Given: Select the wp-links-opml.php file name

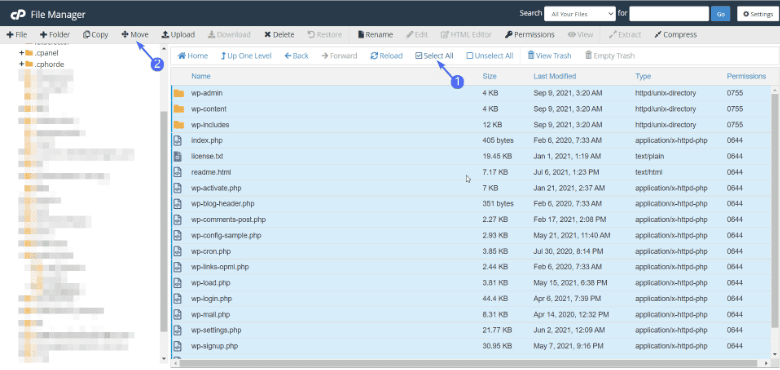Looking at the screenshot, I should point(220,267).
